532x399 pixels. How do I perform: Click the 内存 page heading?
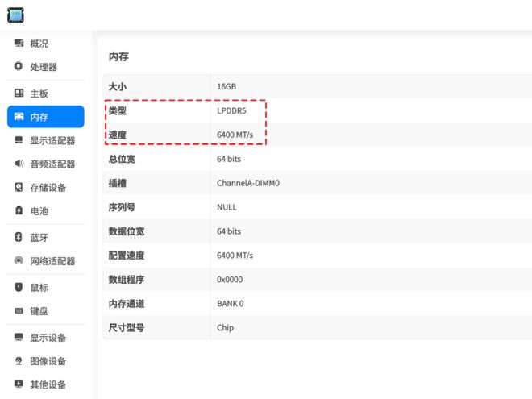tap(118, 56)
